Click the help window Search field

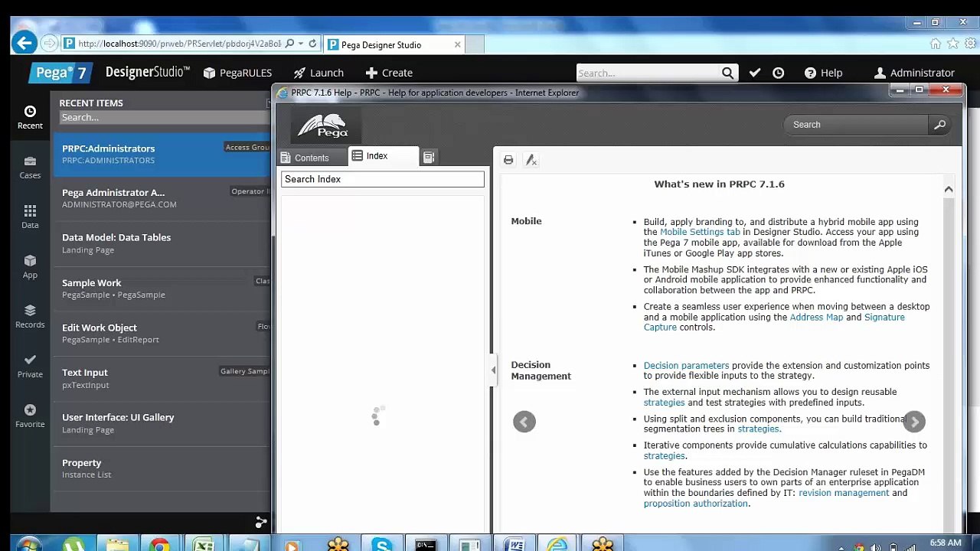click(856, 125)
